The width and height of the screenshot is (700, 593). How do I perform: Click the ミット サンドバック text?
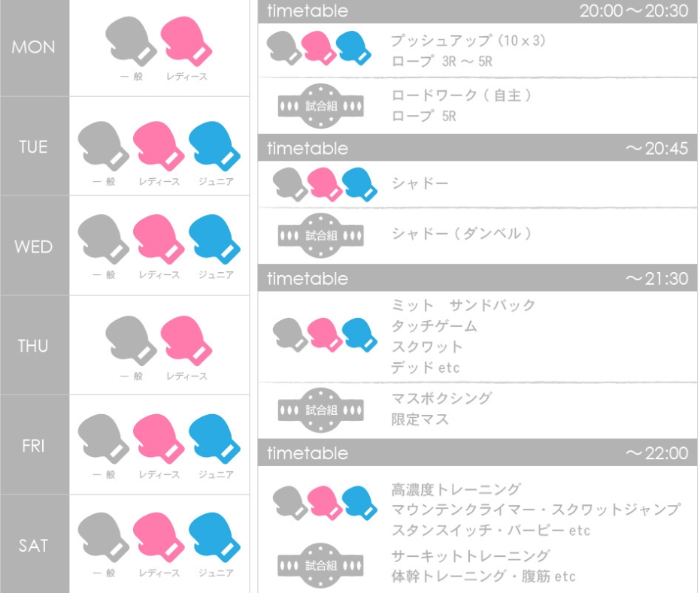463,305
